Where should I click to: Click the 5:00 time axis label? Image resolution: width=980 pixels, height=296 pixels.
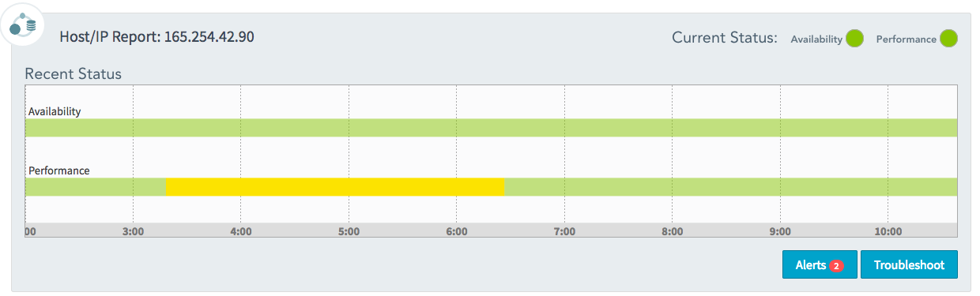tap(349, 232)
